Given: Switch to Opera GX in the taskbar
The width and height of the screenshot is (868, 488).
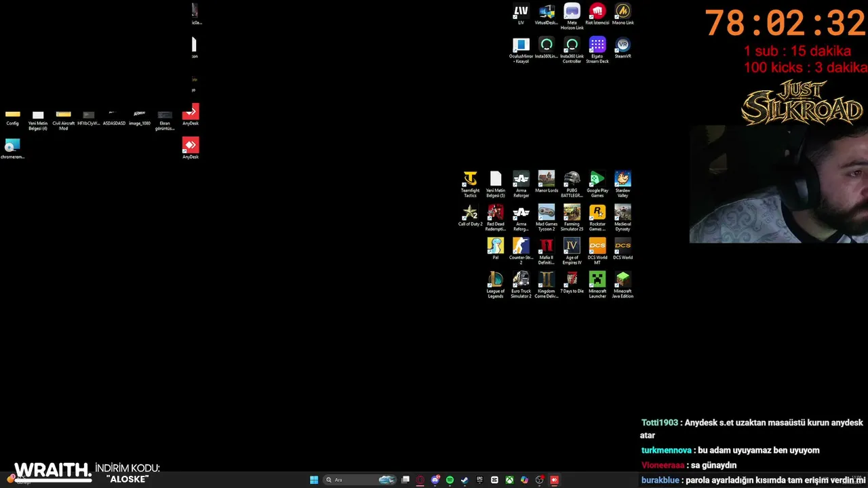Looking at the screenshot, I should click(x=420, y=480).
